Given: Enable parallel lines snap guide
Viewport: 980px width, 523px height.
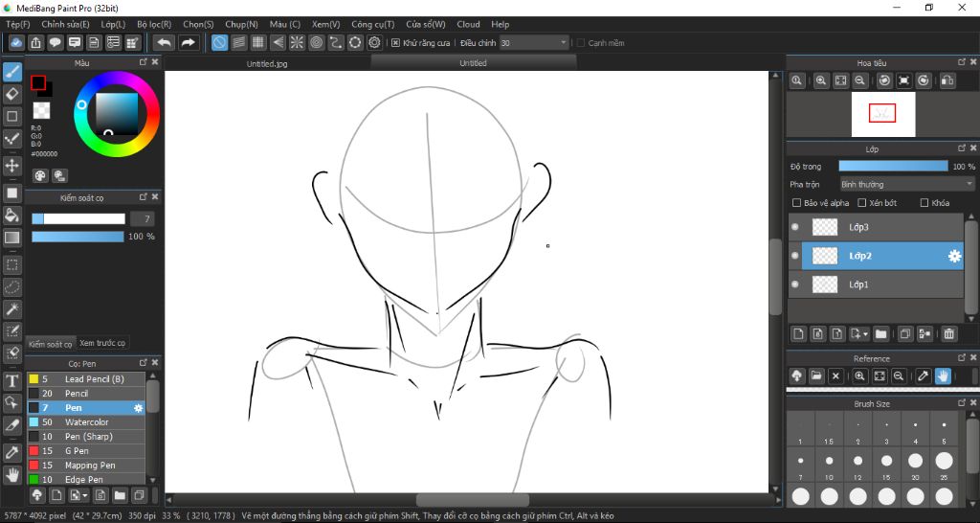Looking at the screenshot, I should coord(238,42).
